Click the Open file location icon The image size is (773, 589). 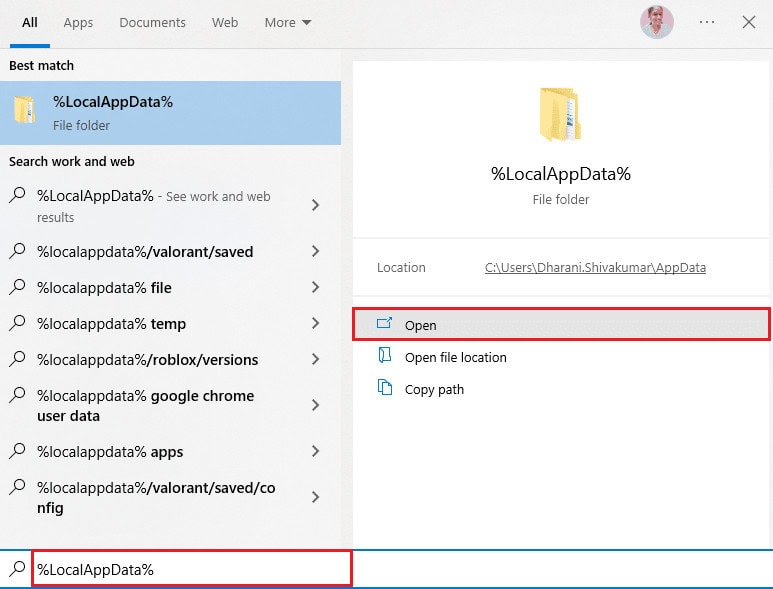(x=385, y=355)
